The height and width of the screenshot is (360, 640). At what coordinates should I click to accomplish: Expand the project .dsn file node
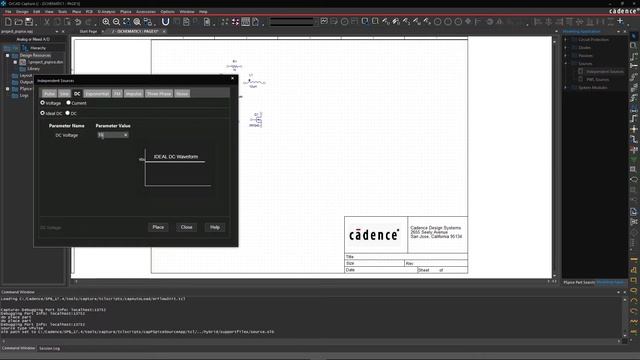(16, 62)
